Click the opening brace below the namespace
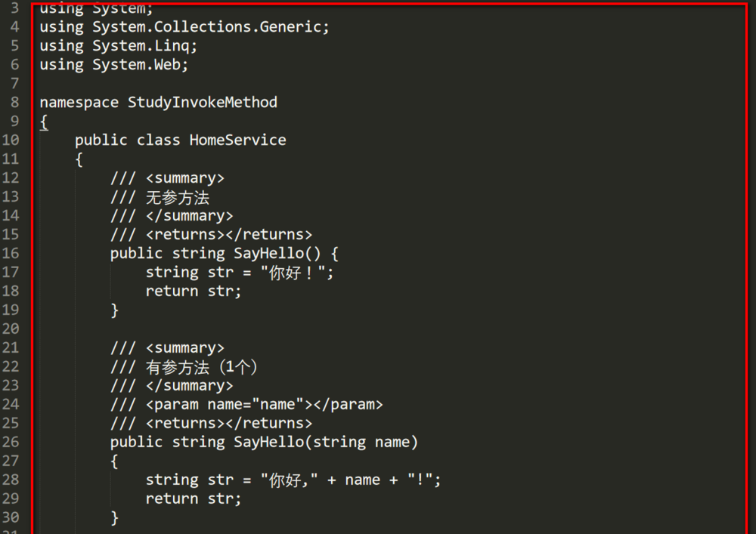 [44, 121]
